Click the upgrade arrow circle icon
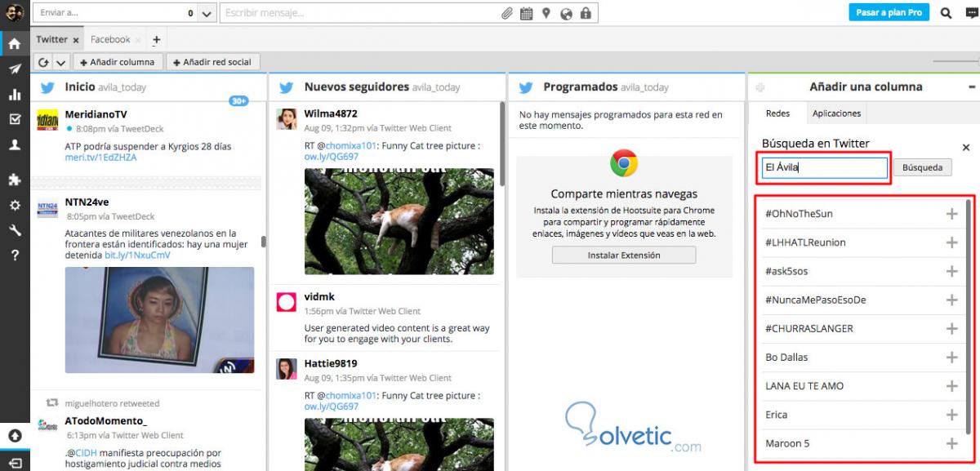This screenshot has height=471, width=980. (14, 436)
